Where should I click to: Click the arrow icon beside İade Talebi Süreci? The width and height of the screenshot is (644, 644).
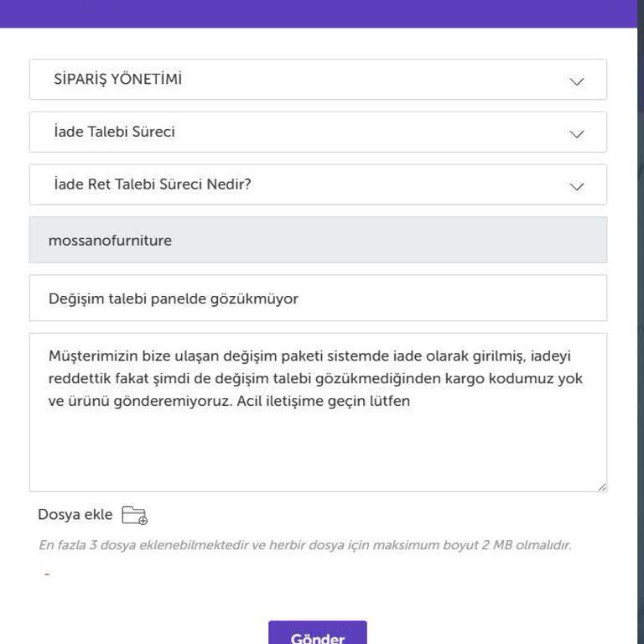coord(576,134)
